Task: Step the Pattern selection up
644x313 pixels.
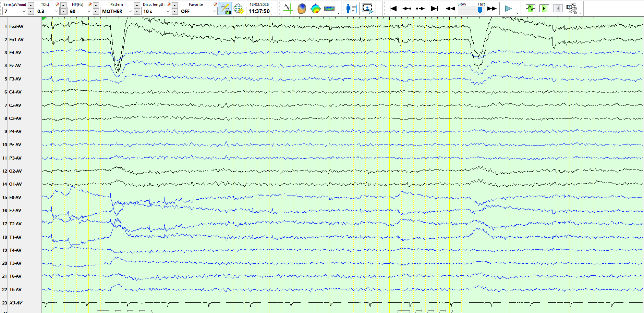Action: 137,5
